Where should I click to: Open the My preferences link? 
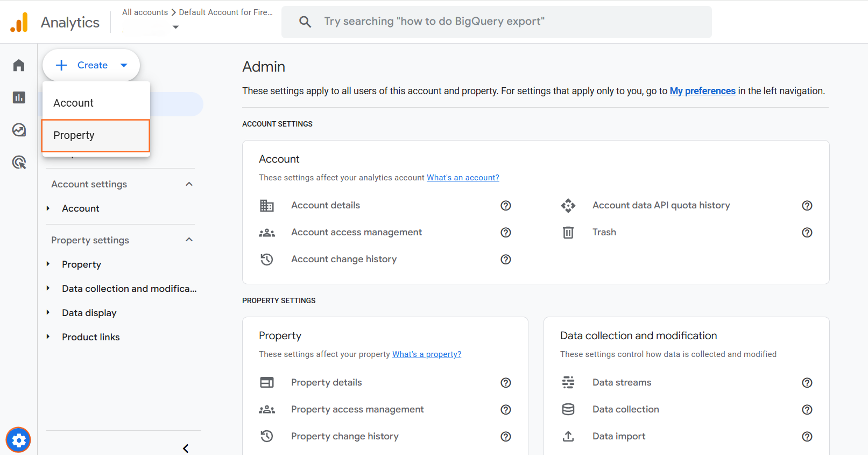[702, 91]
